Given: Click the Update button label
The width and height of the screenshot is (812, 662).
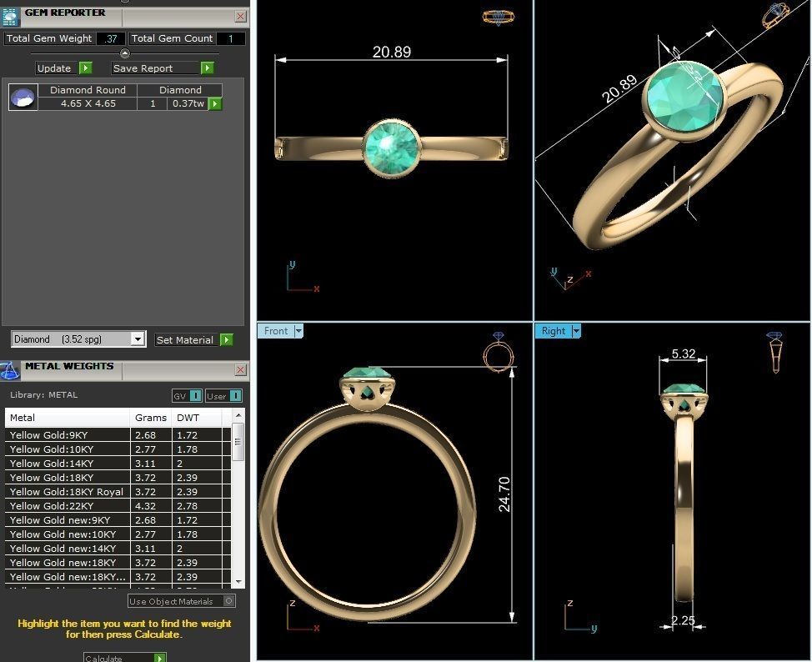Looking at the screenshot, I should 54,68.
